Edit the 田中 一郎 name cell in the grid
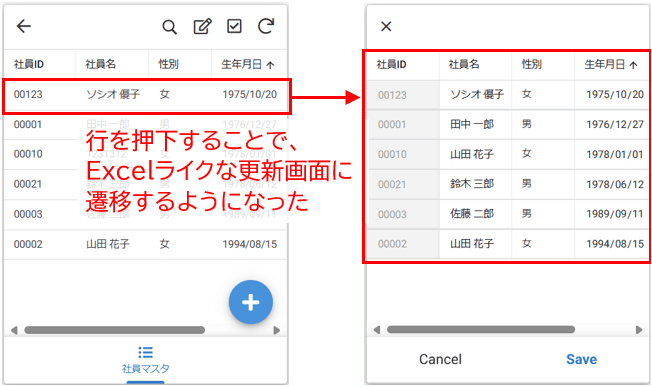 pos(475,124)
